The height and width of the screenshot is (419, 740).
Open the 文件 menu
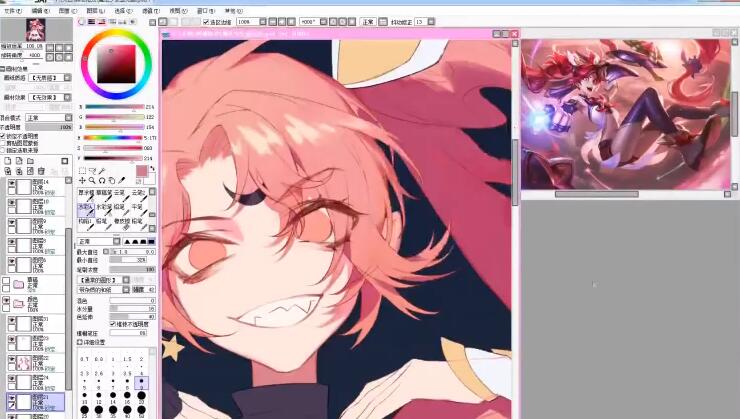coord(13,10)
